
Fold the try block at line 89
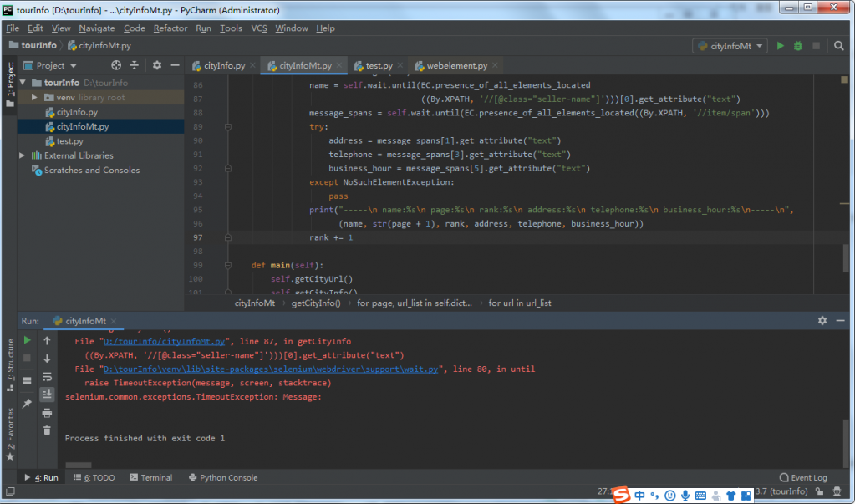pyautogui.click(x=228, y=127)
